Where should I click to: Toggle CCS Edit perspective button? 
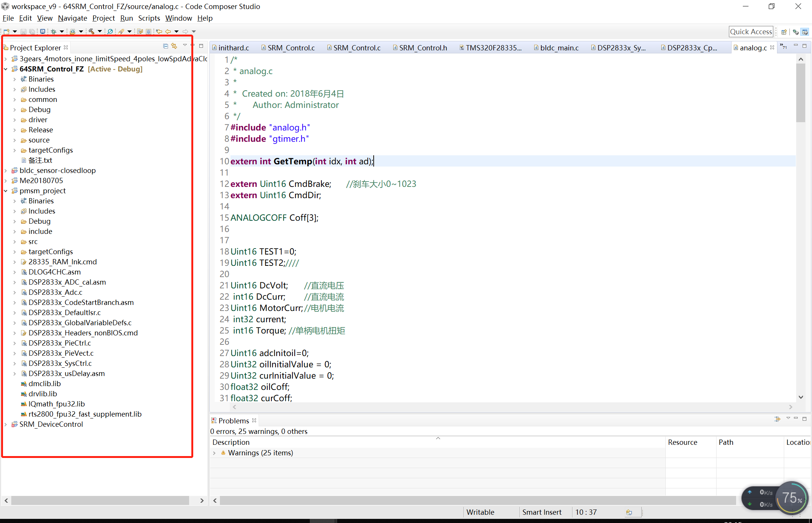805,32
